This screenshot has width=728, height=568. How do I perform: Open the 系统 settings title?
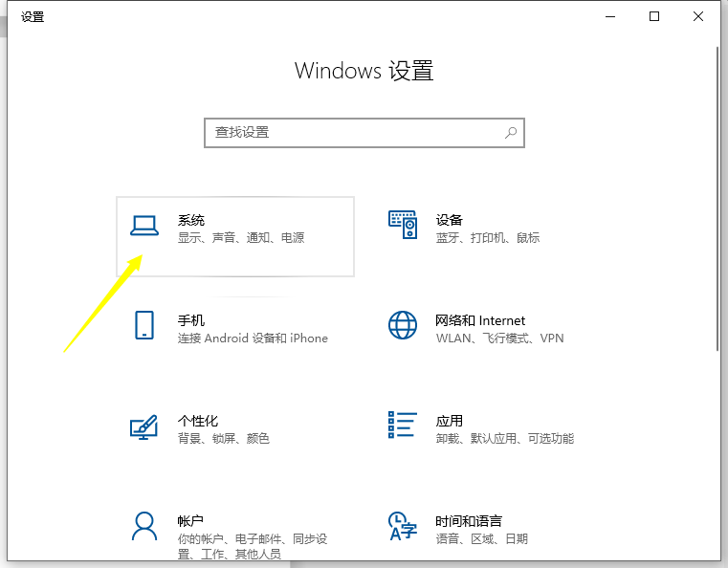click(191, 221)
